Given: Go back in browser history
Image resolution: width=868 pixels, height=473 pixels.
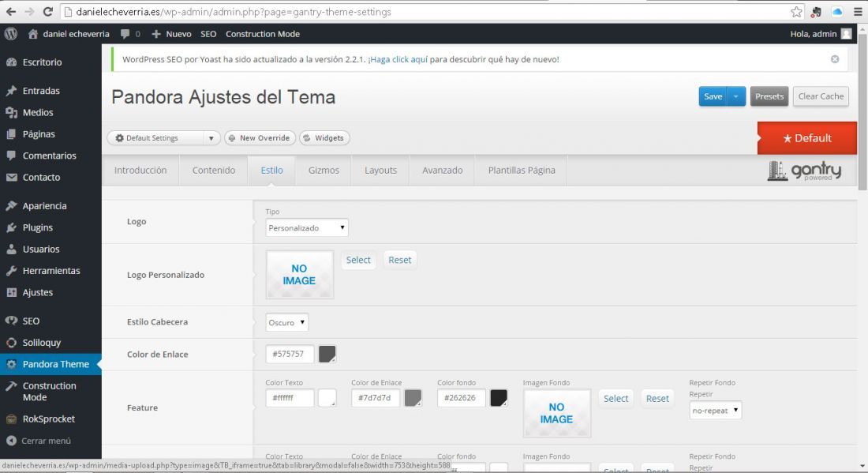Looking at the screenshot, I should (x=11, y=12).
